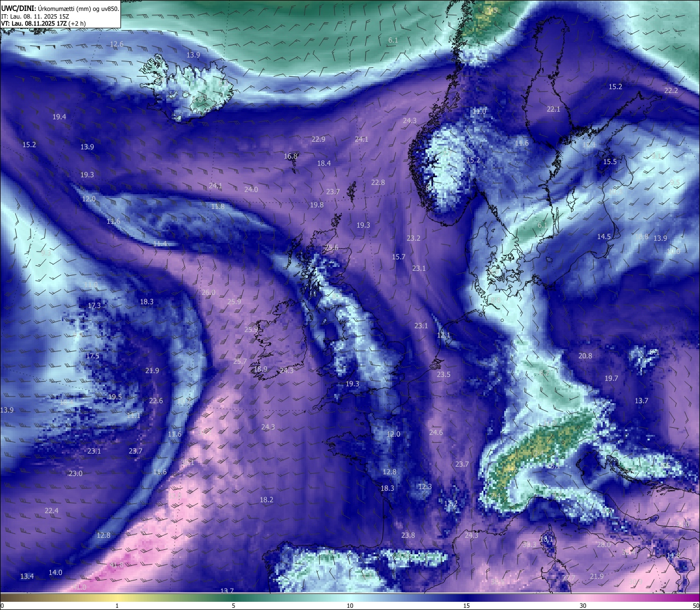Click the 22.1 value over Sweden
The height and width of the screenshot is (610, 700).
pyautogui.click(x=553, y=109)
